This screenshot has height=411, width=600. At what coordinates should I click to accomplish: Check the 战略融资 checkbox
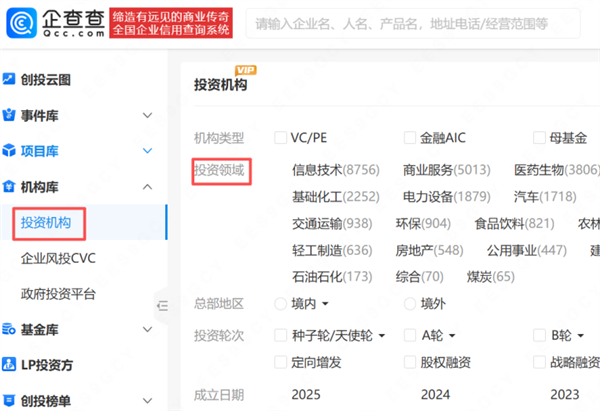coord(539,362)
